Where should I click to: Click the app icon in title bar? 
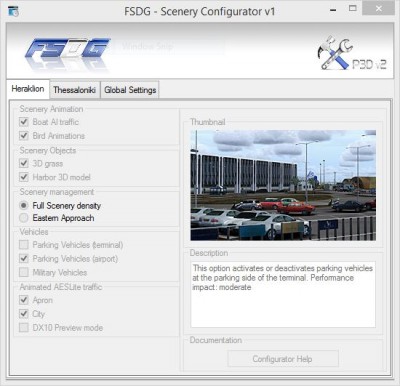[13, 11]
